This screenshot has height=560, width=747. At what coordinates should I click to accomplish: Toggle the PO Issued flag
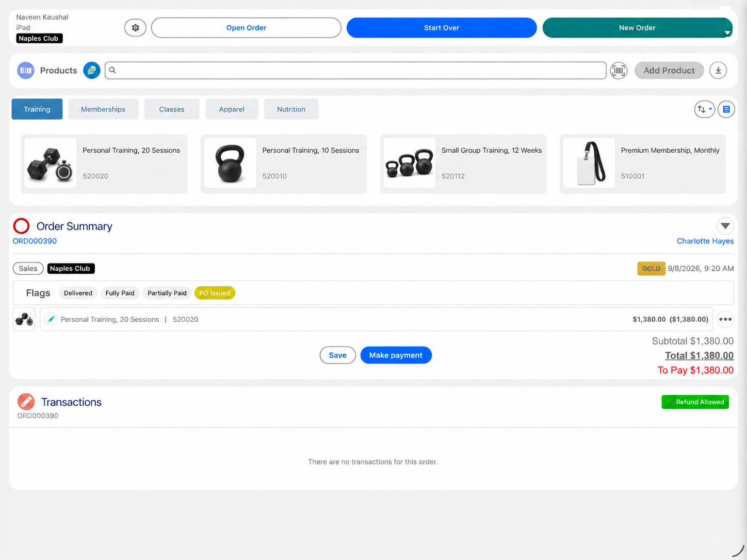click(x=215, y=293)
